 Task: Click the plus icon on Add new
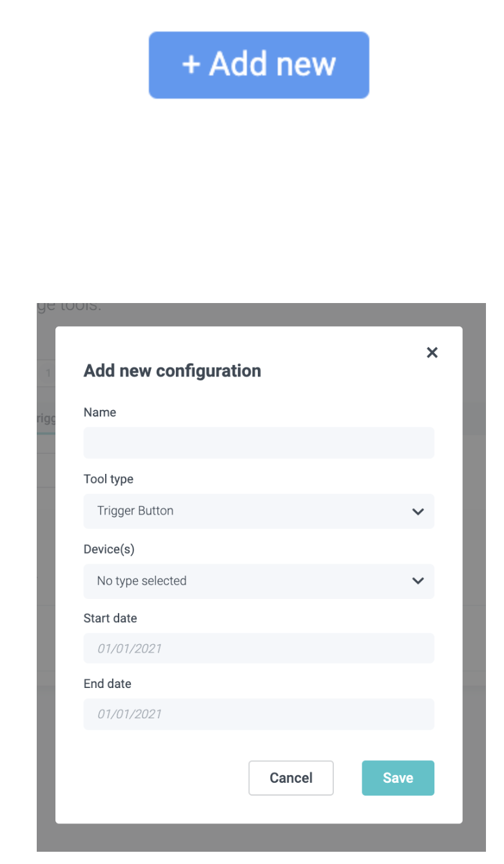(x=191, y=64)
